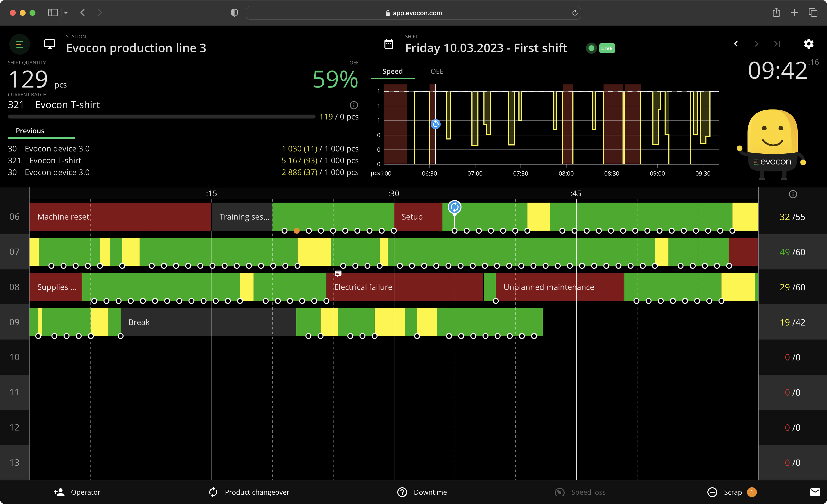Open Safari tab overview chevron dropdown
Viewport: 827px width, 504px height.
pyautogui.click(x=66, y=13)
